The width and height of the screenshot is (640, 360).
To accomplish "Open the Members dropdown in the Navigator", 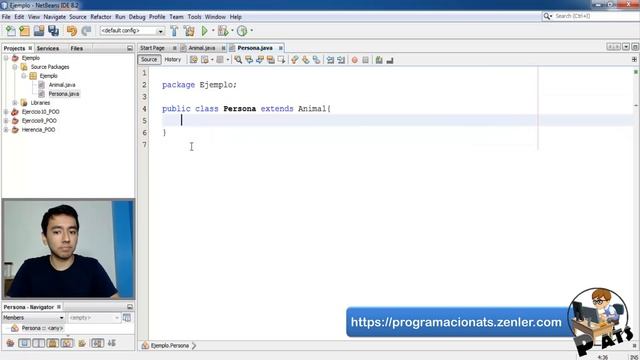I will click(x=33, y=318).
